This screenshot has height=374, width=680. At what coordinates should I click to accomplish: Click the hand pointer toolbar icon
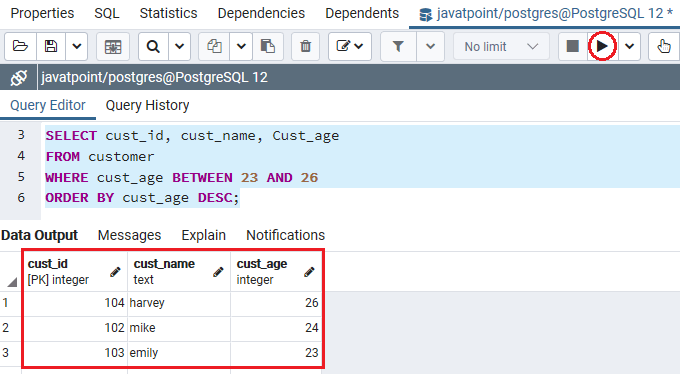point(664,46)
